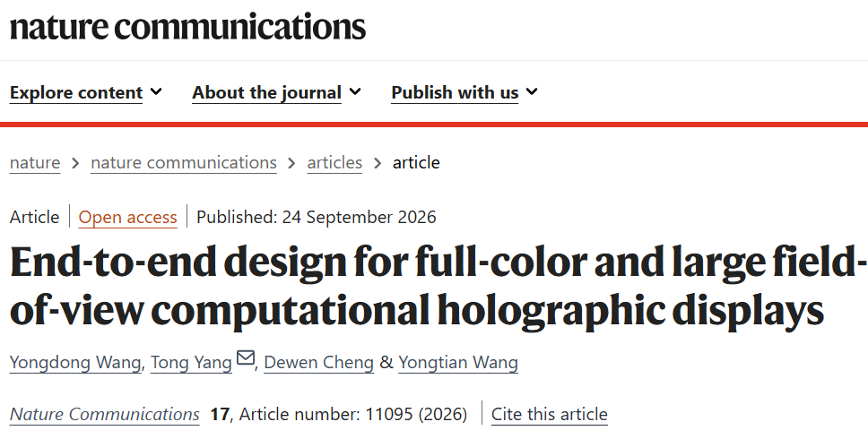Click the envelope icon beside Tong Yang

point(246,358)
